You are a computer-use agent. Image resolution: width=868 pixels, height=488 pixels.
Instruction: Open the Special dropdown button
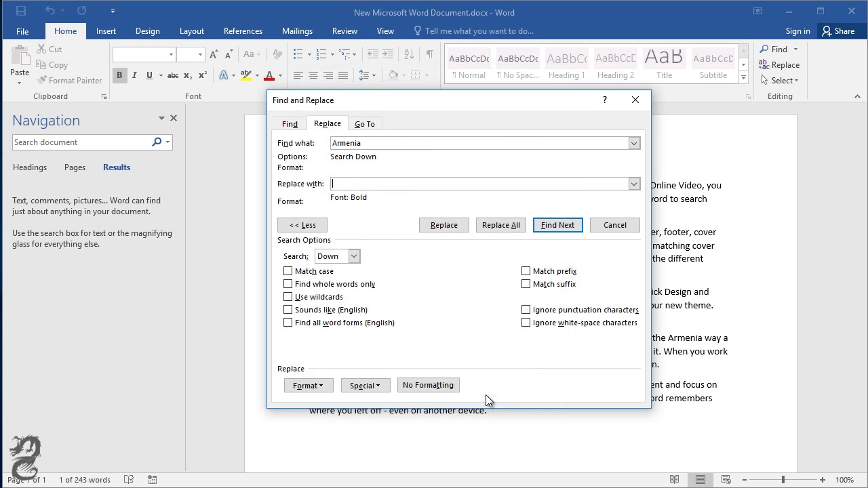365,386
